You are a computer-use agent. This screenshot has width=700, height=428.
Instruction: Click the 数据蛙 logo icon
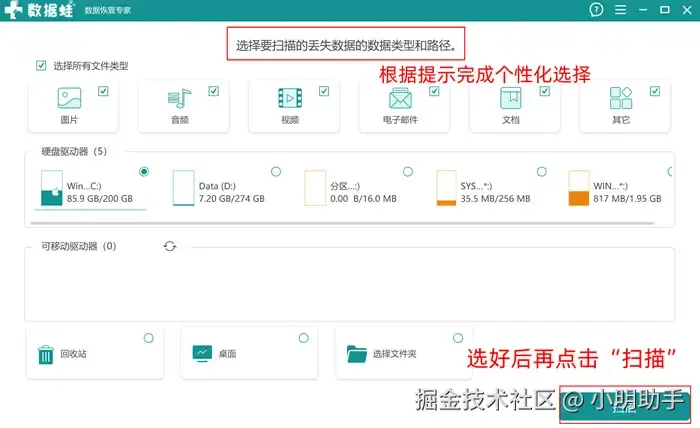coord(13,9)
